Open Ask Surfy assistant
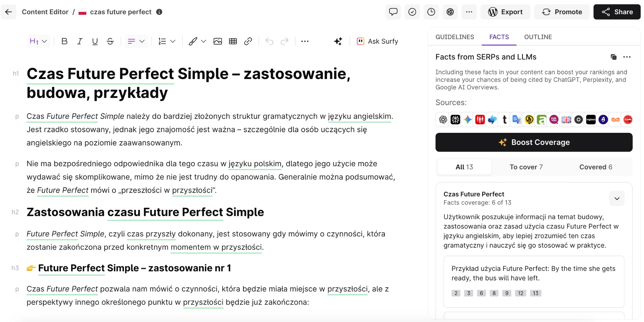This screenshot has height=322, width=644. (377, 41)
